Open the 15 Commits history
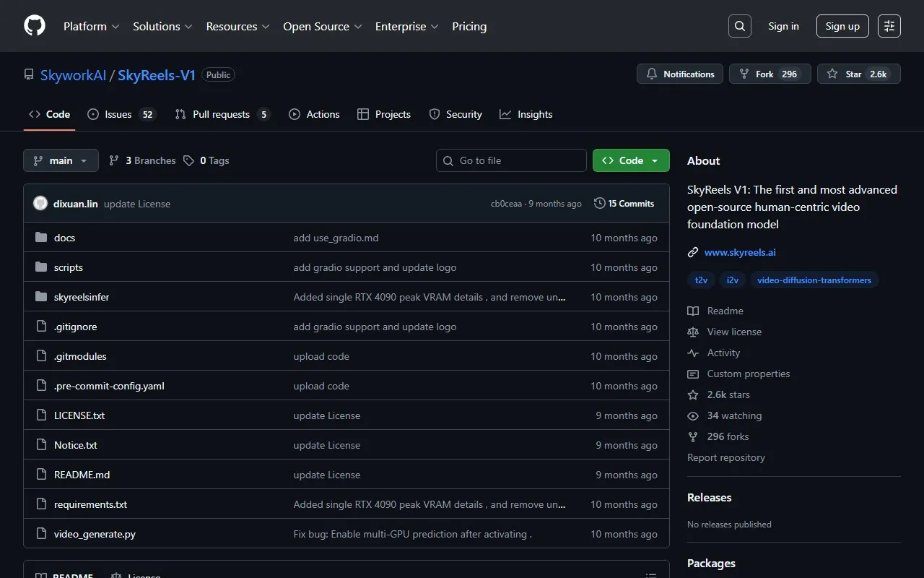This screenshot has height=578, width=924. pos(624,204)
